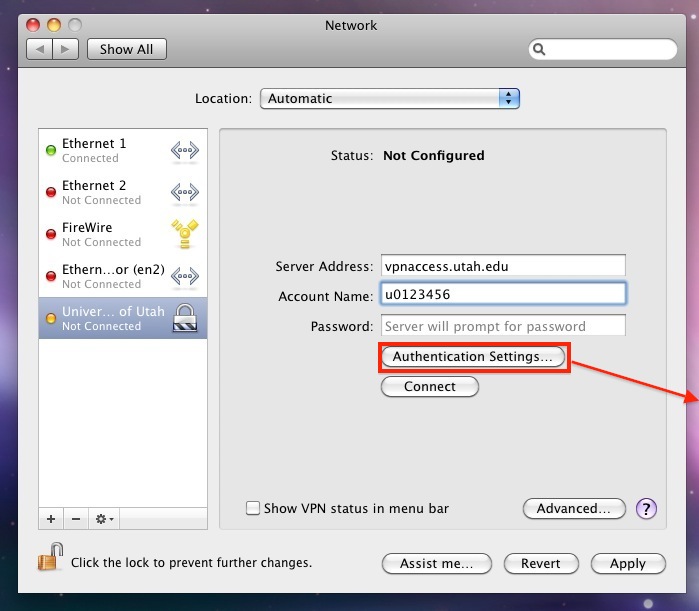Click the forward navigation arrow

click(x=66, y=49)
